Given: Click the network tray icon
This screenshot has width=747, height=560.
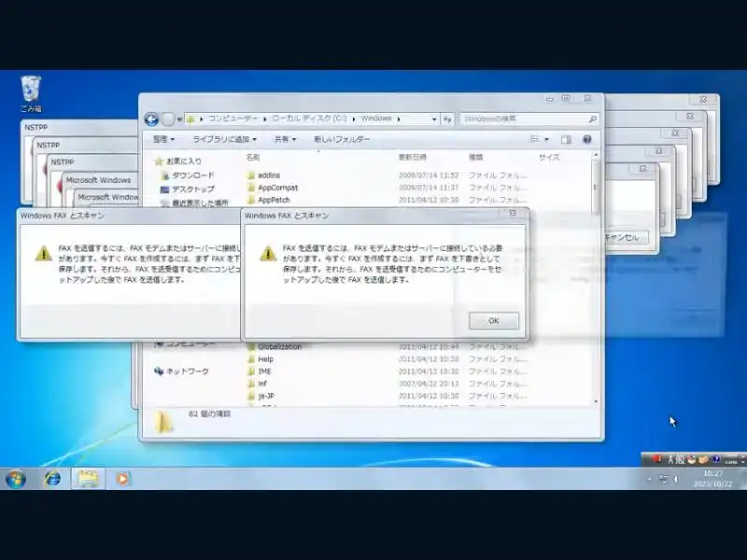Looking at the screenshot, I should click(x=663, y=479).
